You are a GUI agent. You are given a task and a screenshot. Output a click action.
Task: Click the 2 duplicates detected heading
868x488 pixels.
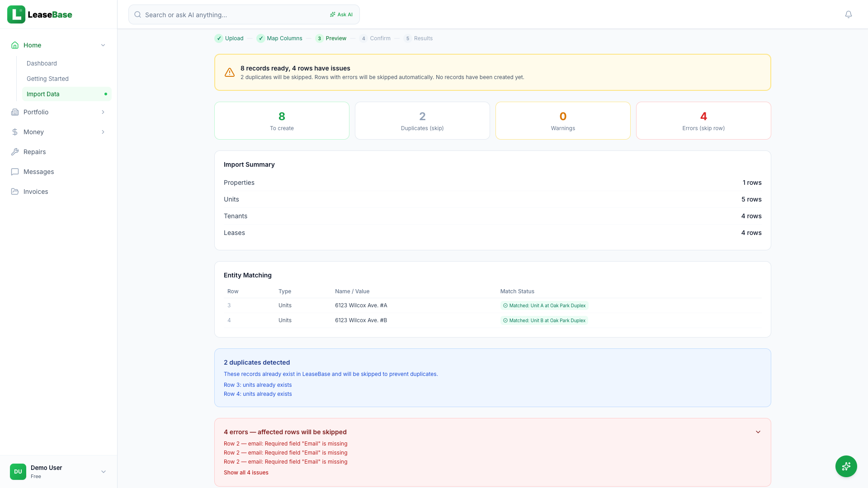[257, 362]
